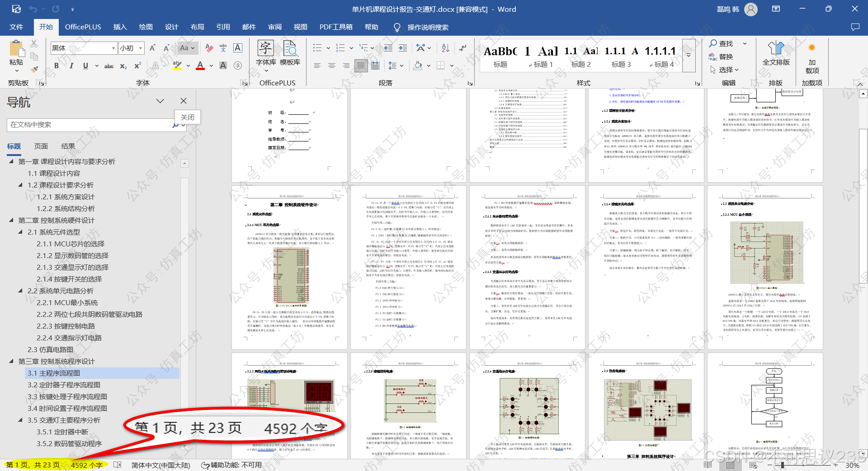Click the proofing check icon in status bar
This screenshot has width=868, height=471.
(x=118, y=465)
